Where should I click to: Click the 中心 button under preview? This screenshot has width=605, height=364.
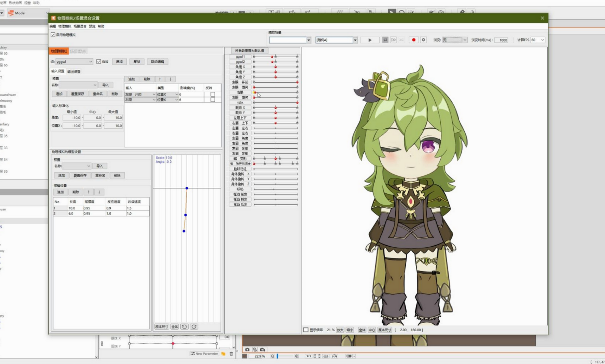[372, 330]
